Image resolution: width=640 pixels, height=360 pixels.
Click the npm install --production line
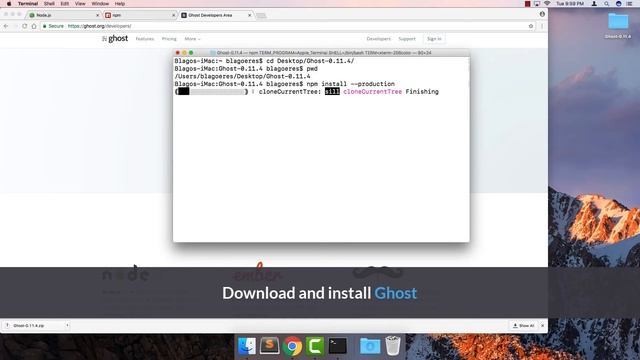pos(284,84)
